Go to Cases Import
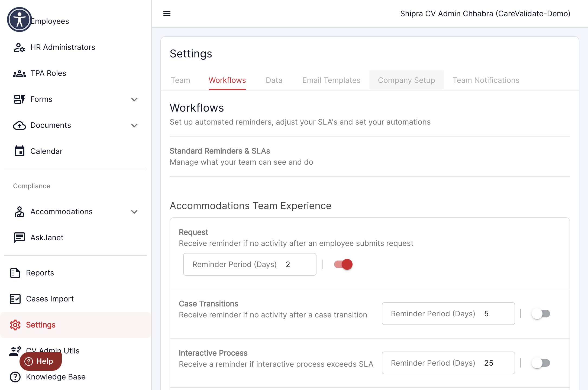Image resolution: width=588 pixels, height=390 pixels. pos(76,299)
